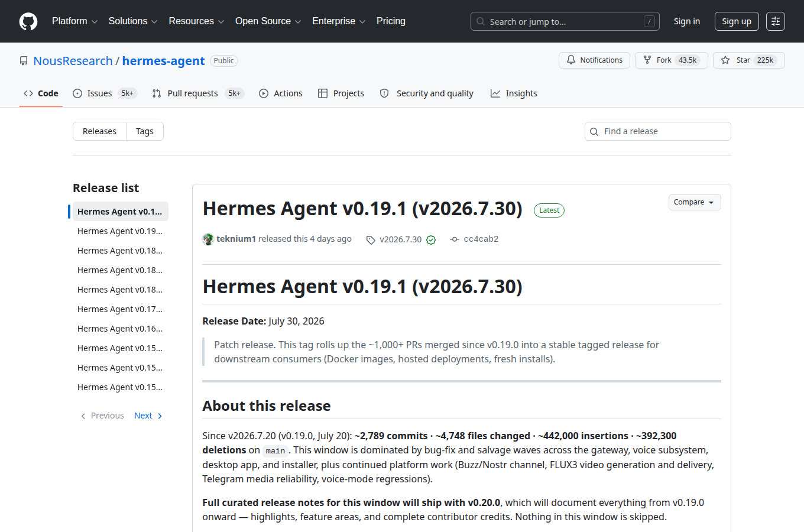Select the Tags view button
The image size is (804, 532).
pyautogui.click(x=145, y=131)
